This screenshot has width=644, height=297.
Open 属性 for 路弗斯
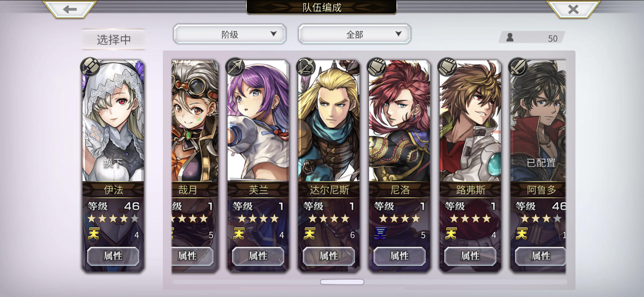click(470, 256)
